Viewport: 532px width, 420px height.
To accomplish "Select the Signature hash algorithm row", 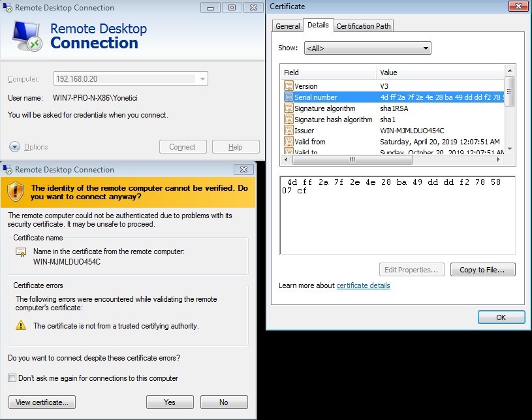I will click(x=394, y=120).
